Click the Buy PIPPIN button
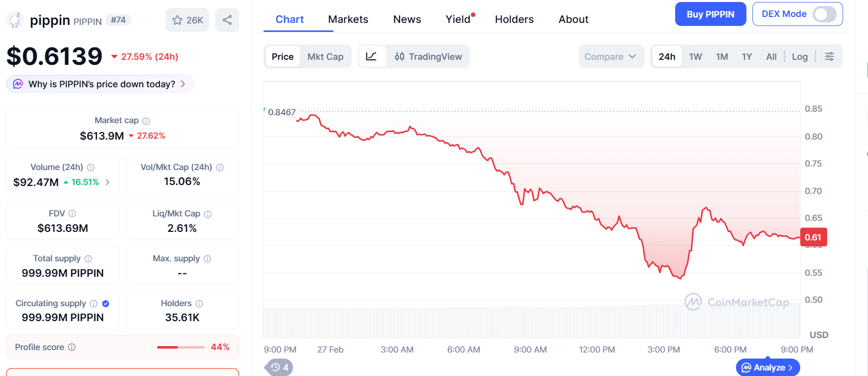 (x=710, y=14)
